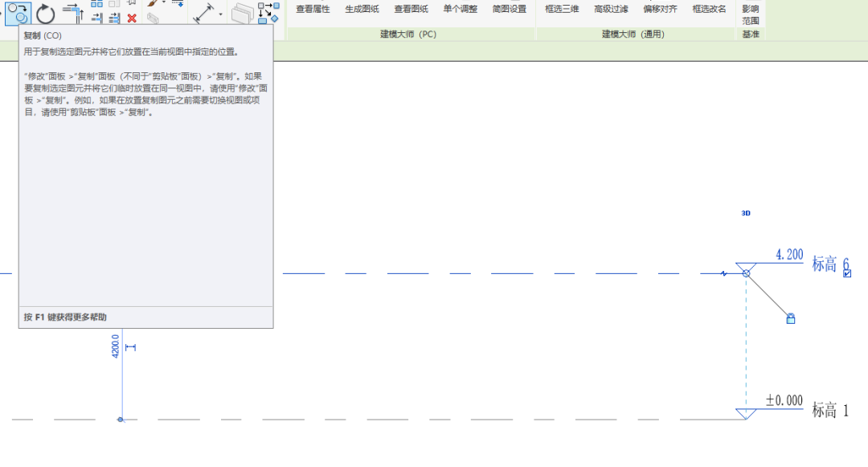Select the Copy (CO) tool
868x467 pixels.
[18, 13]
